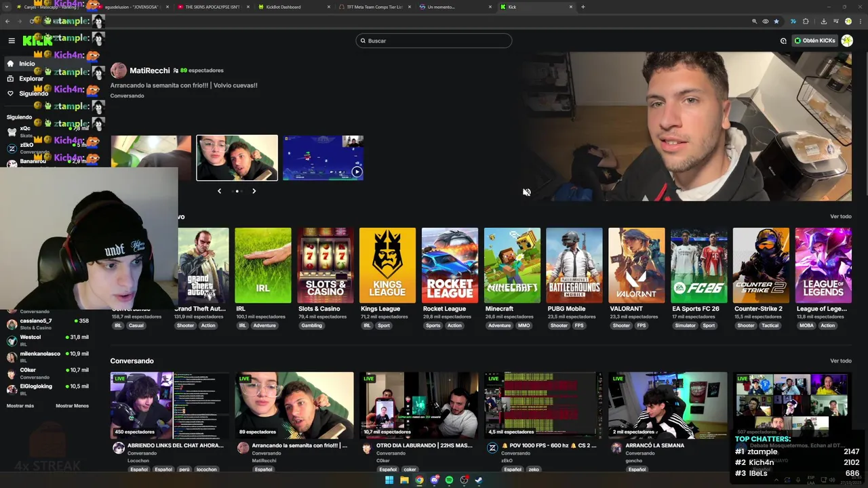The image size is (868, 488).
Task: Open the VALORANT category cover
Action: tap(637, 265)
